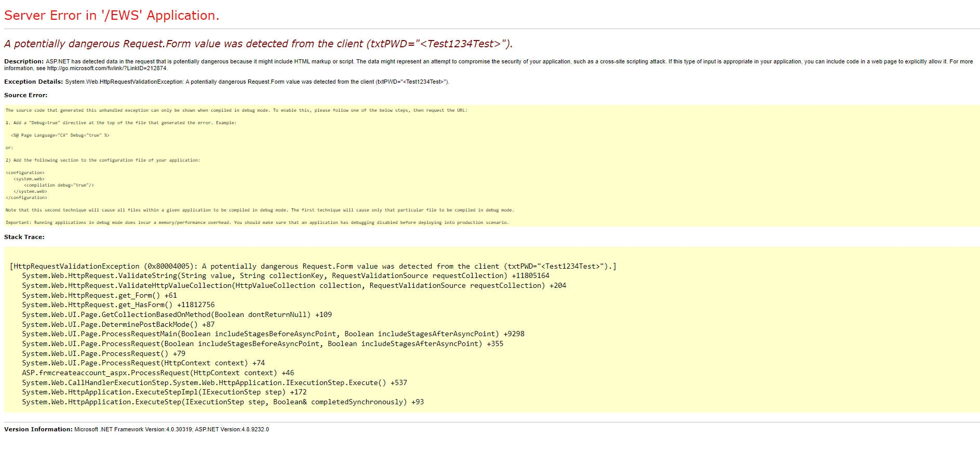Click the '<%@ Page Language="C#" Debug="true" %>' line
Screen dimensions: 980x450
click(60, 135)
